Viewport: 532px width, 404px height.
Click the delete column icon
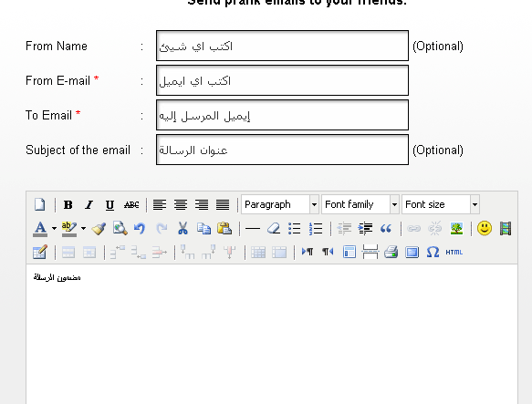[x=229, y=252]
